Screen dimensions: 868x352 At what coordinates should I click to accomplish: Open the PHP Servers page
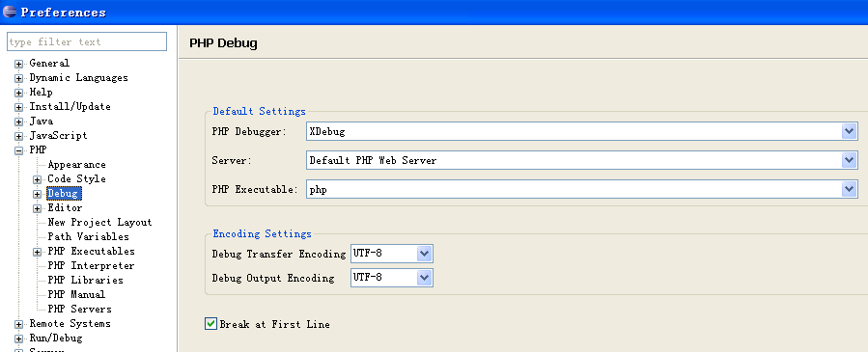point(80,309)
